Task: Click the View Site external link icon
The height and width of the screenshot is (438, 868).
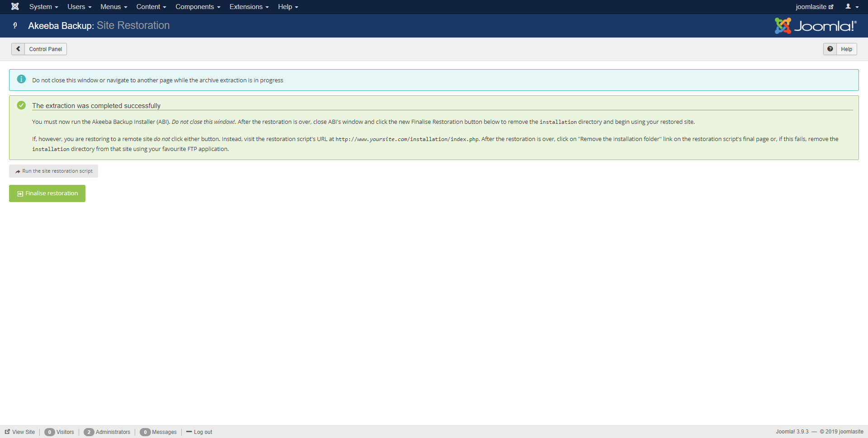Action: pos(7,432)
